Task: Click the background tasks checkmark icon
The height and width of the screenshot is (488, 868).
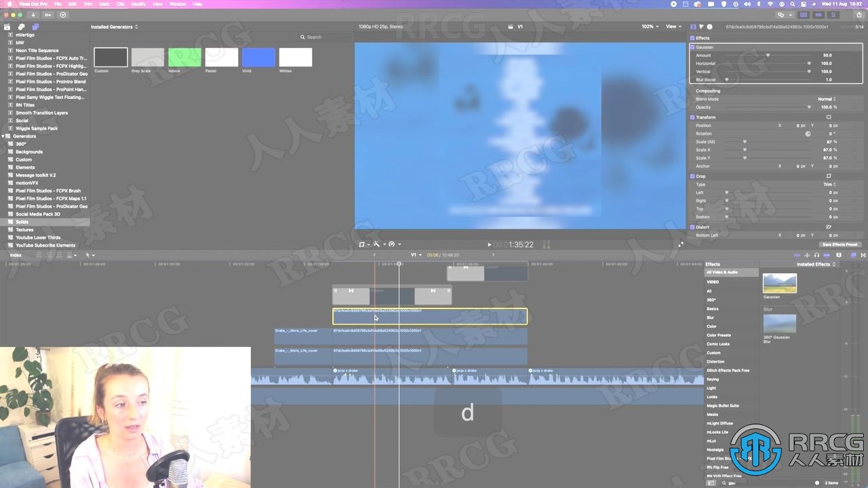Action: [63, 14]
